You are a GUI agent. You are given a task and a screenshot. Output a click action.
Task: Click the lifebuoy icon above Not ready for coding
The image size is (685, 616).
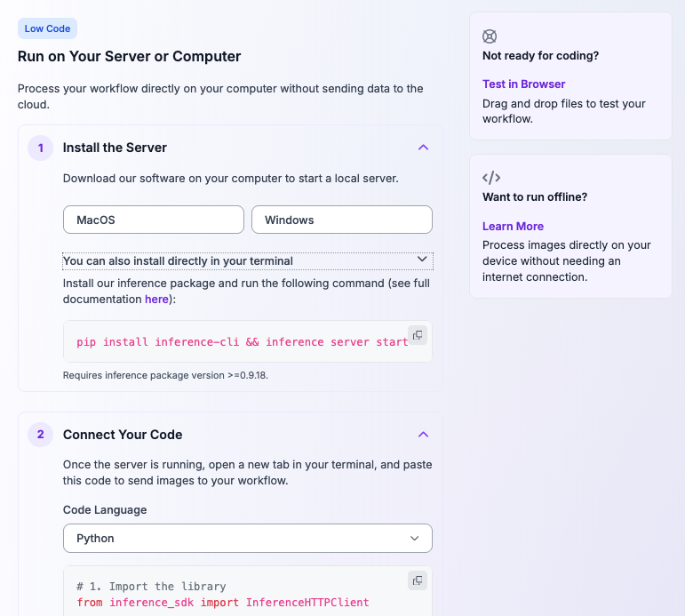(490, 36)
